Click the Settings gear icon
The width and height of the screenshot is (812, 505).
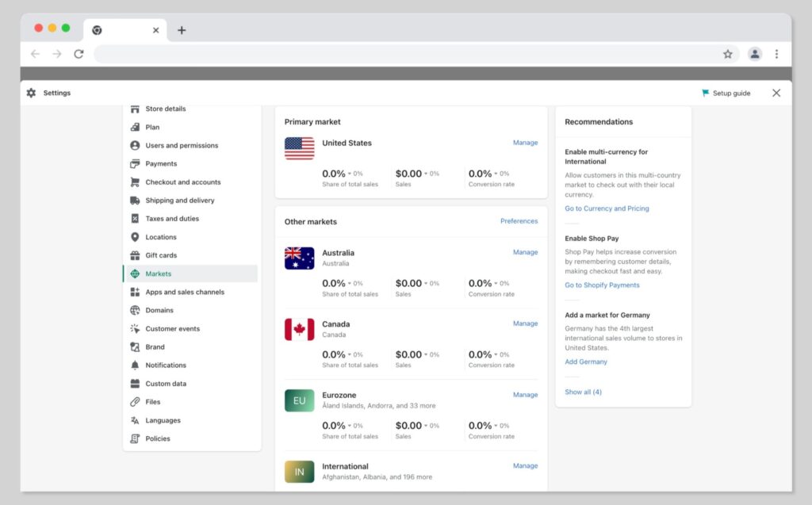[x=31, y=93]
